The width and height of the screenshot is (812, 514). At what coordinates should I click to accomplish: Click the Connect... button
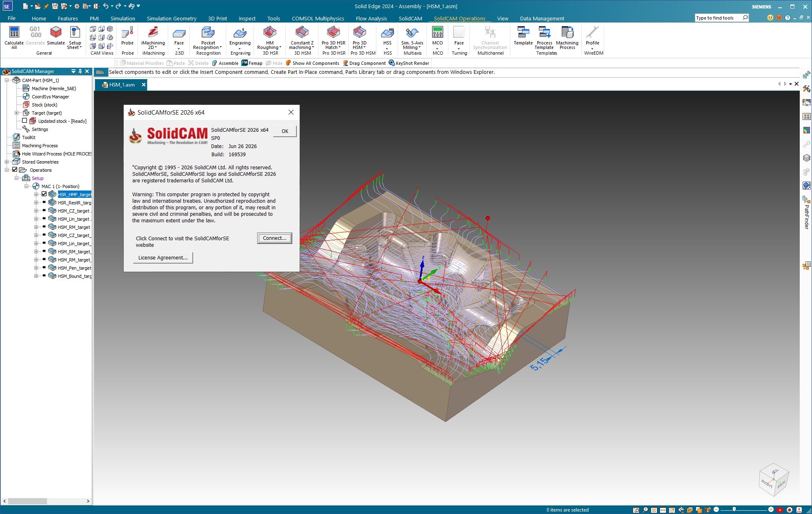coord(274,238)
